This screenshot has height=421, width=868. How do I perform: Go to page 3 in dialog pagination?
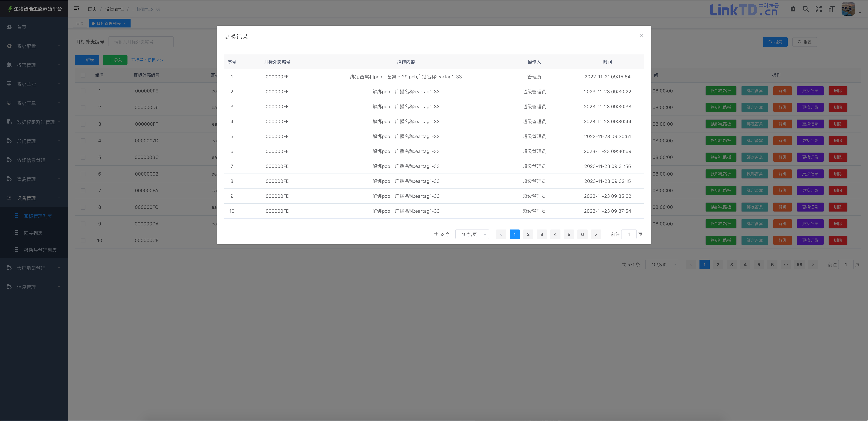coord(541,234)
